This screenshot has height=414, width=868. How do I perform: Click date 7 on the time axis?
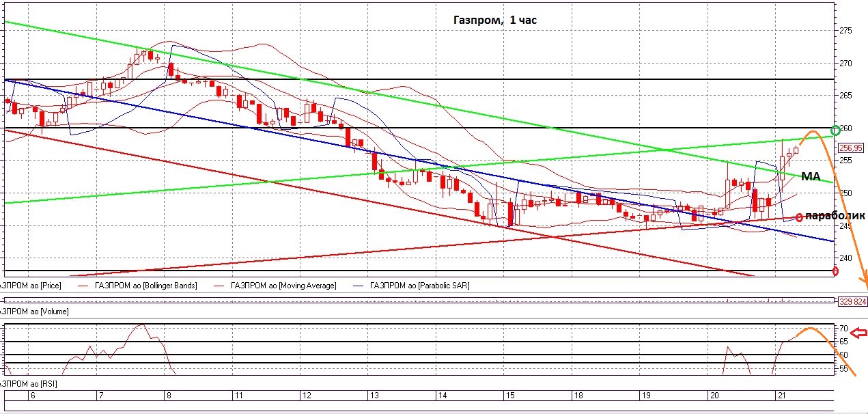pos(100,396)
